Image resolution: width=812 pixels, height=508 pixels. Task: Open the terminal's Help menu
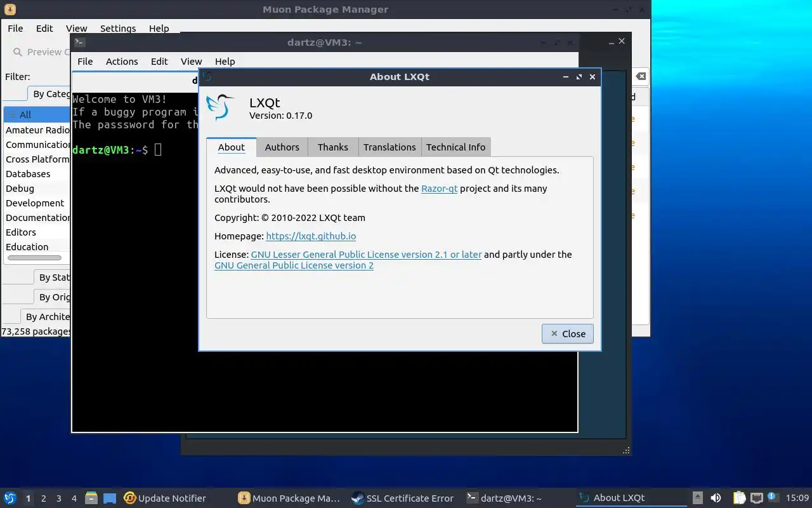pyautogui.click(x=225, y=62)
